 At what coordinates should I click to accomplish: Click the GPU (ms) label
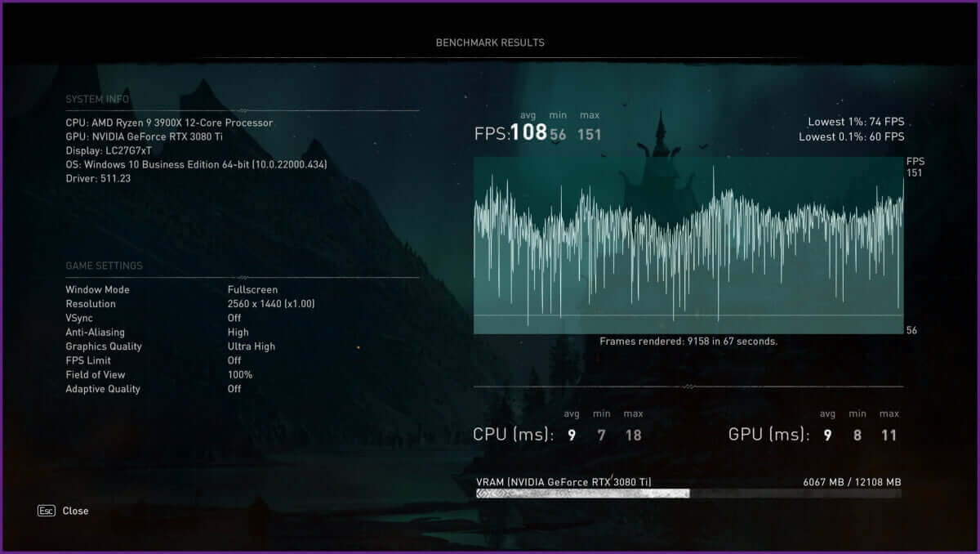(x=769, y=435)
